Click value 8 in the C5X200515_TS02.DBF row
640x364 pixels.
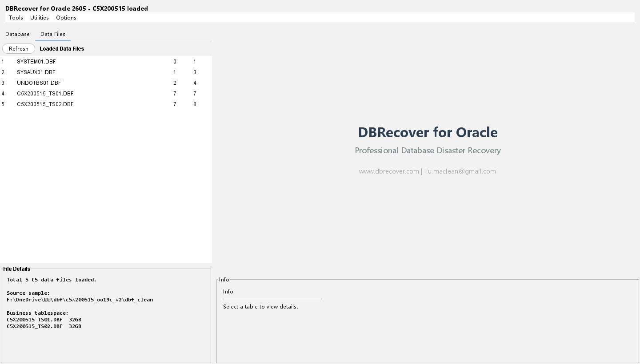195,104
